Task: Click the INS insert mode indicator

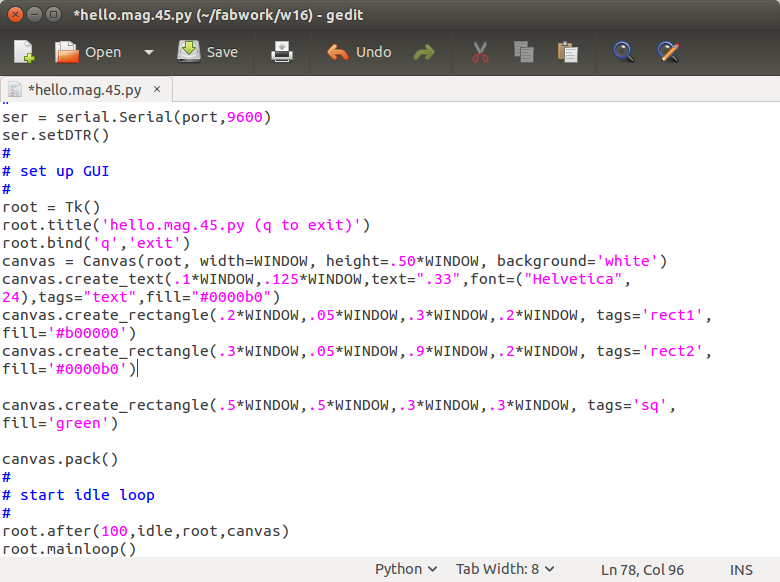Action: point(741,570)
